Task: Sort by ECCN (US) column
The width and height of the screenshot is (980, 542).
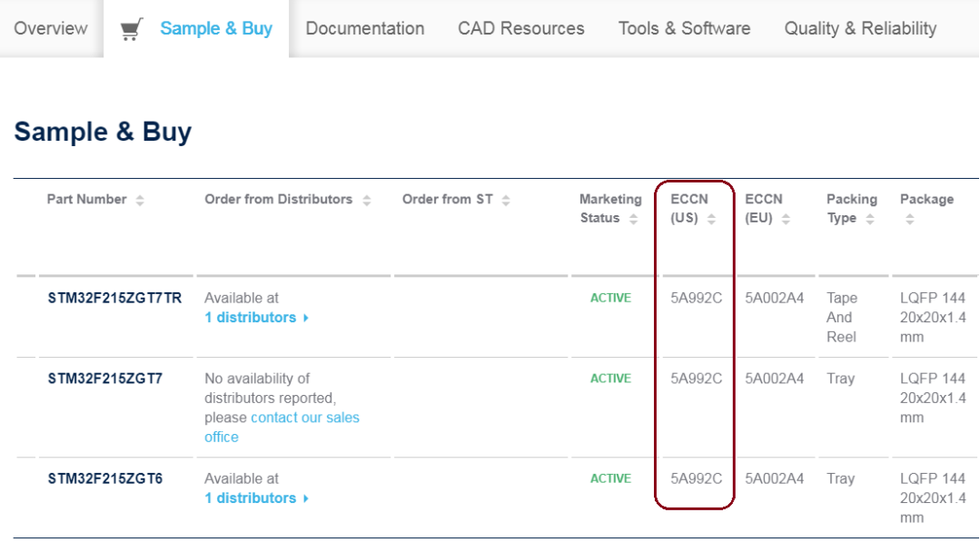Action: [x=711, y=219]
